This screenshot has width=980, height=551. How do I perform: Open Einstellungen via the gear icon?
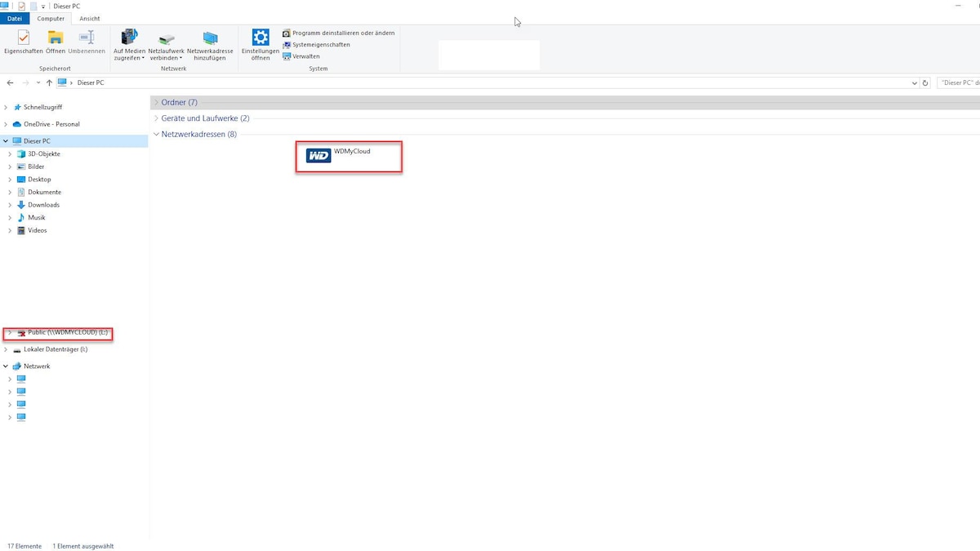260,42
